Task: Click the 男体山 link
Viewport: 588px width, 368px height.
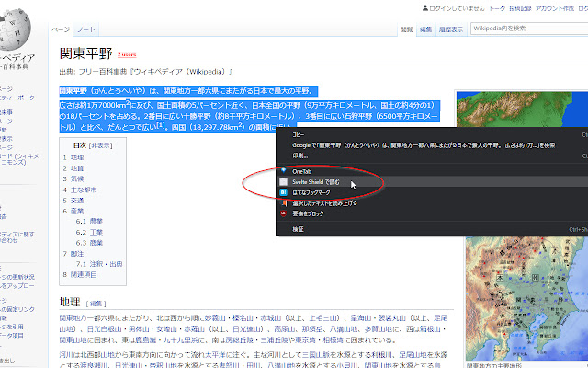Action: 140,329
